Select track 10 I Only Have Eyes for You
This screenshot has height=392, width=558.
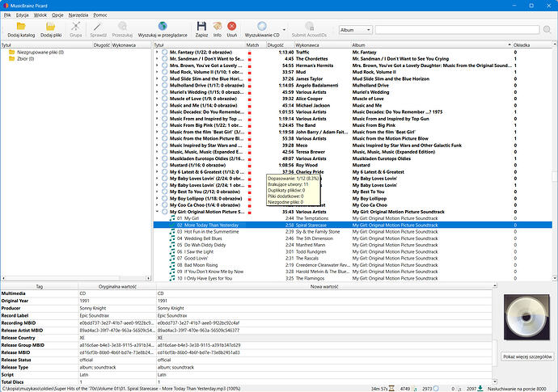click(x=353, y=279)
